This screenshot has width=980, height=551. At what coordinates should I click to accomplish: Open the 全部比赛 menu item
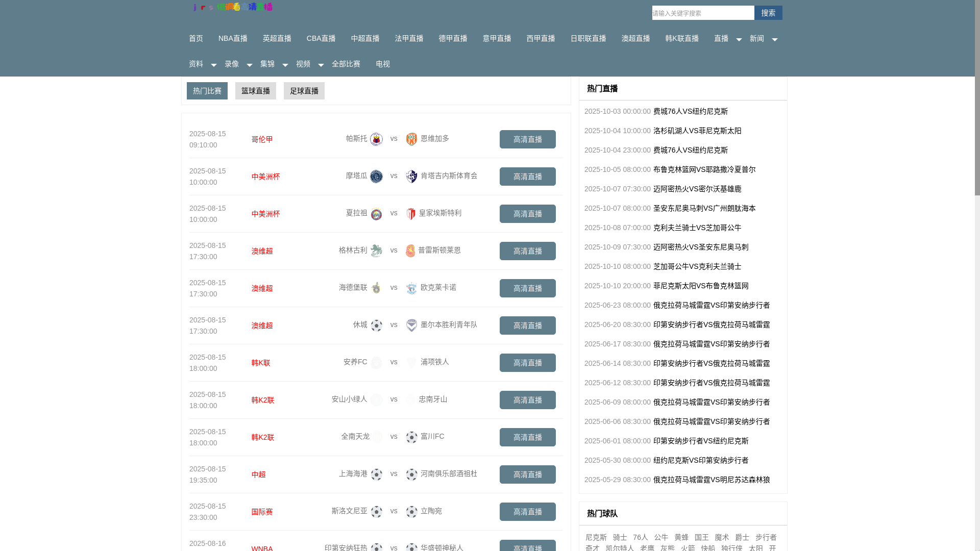point(346,64)
